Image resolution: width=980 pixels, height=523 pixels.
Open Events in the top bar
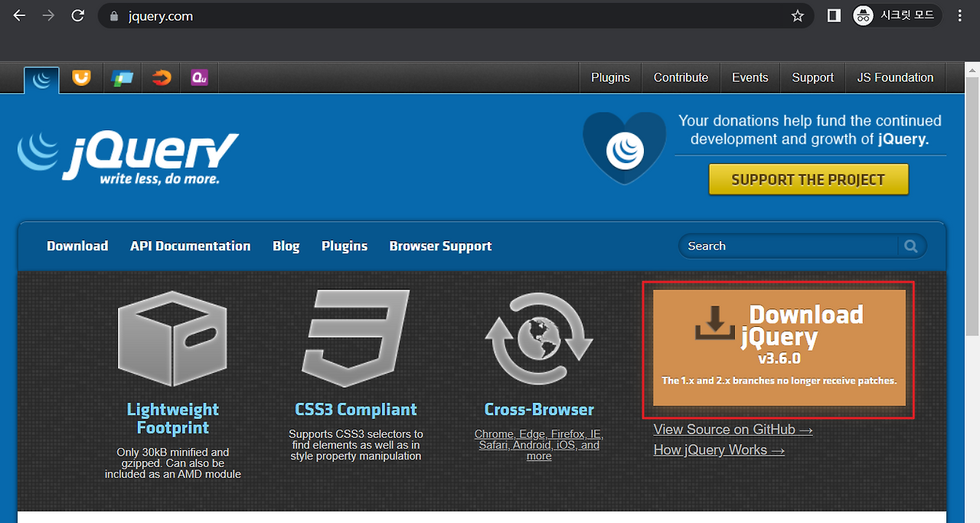(x=750, y=77)
